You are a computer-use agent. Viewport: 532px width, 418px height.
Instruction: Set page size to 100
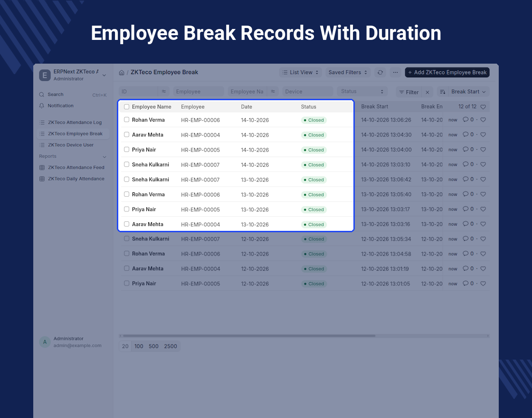(139, 346)
